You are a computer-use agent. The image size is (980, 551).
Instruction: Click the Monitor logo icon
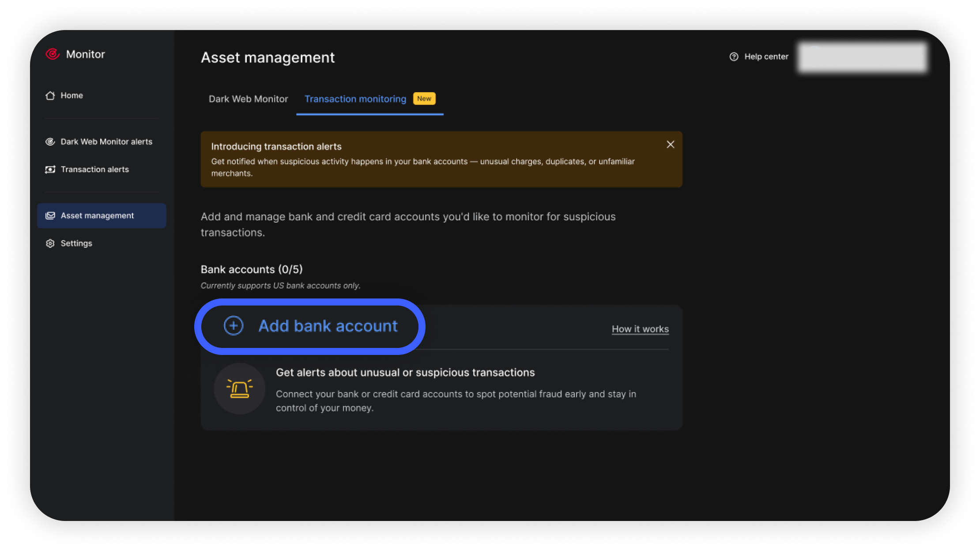point(53,54)
